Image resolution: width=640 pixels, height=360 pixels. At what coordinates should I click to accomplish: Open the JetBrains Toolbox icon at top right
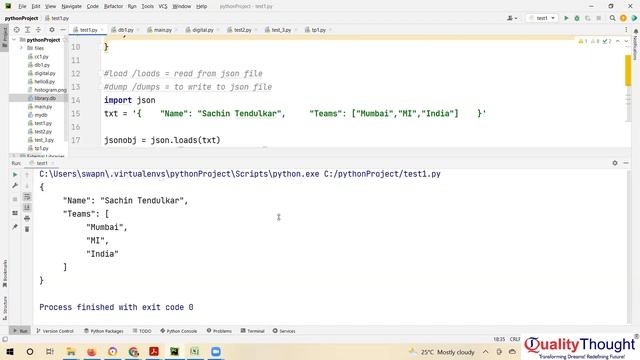pos(634,18)
